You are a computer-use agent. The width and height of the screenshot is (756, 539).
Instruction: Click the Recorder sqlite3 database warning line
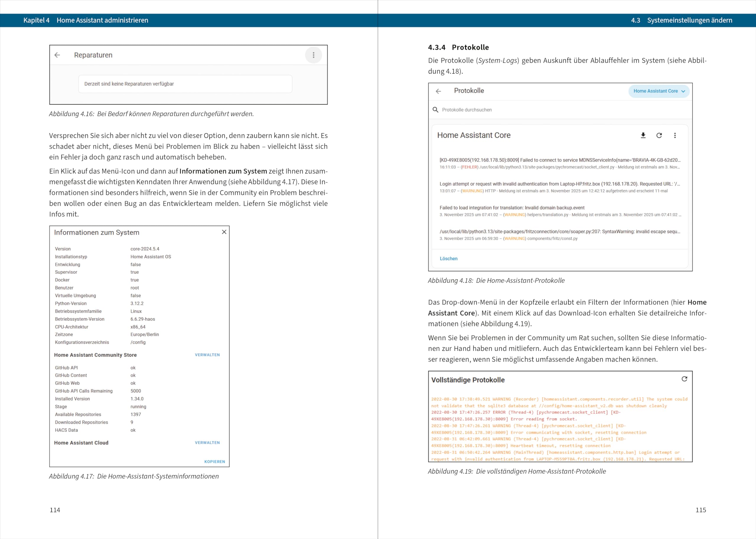[559, 402]
